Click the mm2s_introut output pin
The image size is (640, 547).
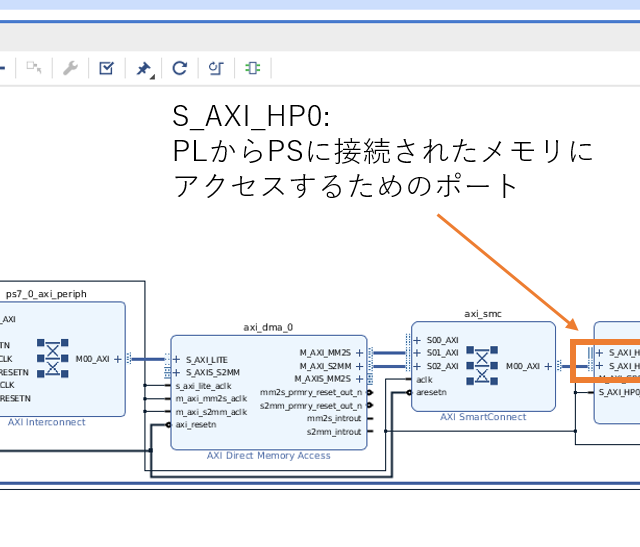pos(334,418)
